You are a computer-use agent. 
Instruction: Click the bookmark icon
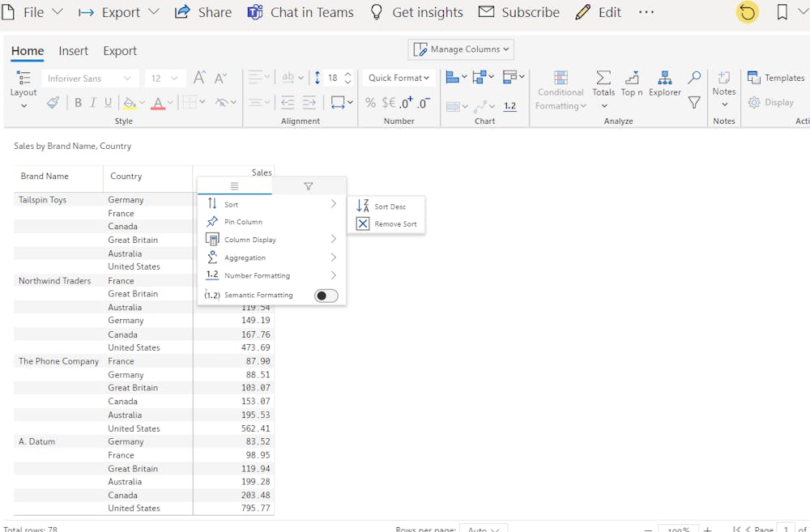(x=782, y=12)
